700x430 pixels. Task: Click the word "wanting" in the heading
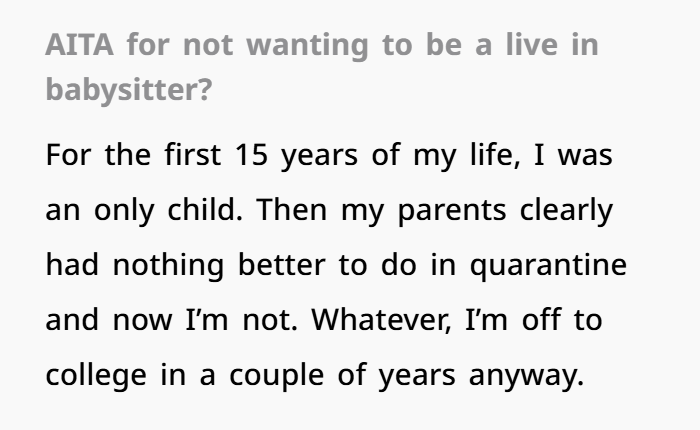(x=307, y=46)
